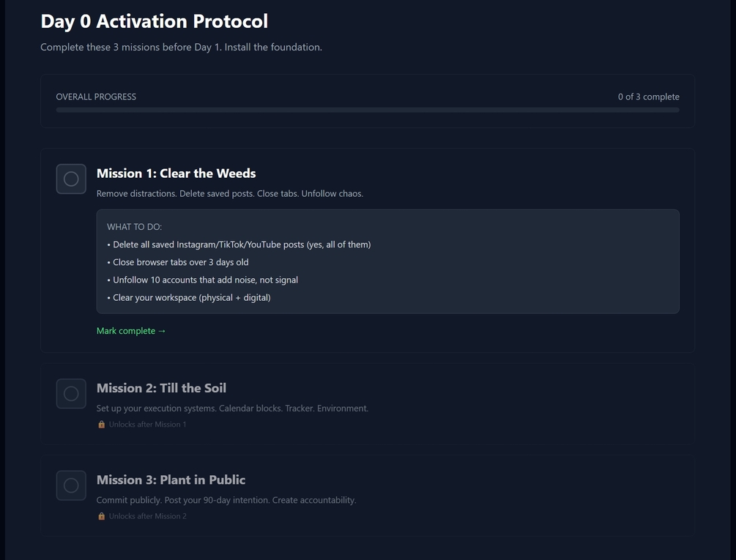This screenshot has height=560, width=736.
Task: Click the lock icon under Mission 3
Action: click(102, 516)
